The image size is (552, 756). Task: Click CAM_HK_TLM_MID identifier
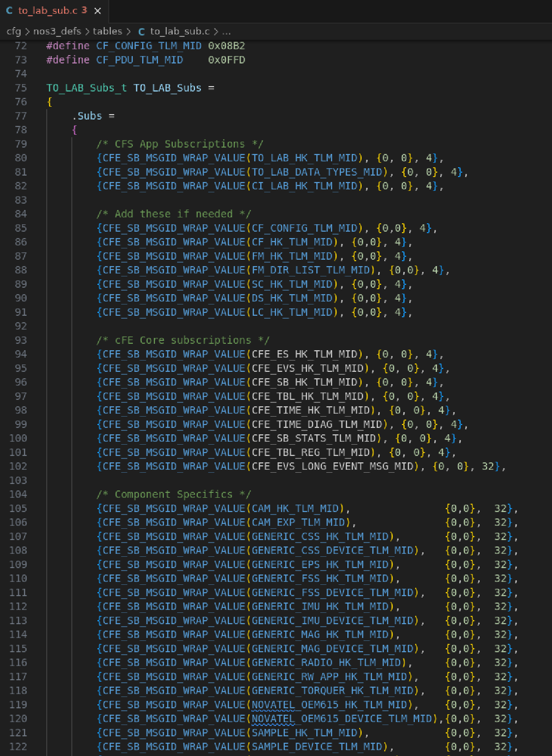tap(295, 509)
